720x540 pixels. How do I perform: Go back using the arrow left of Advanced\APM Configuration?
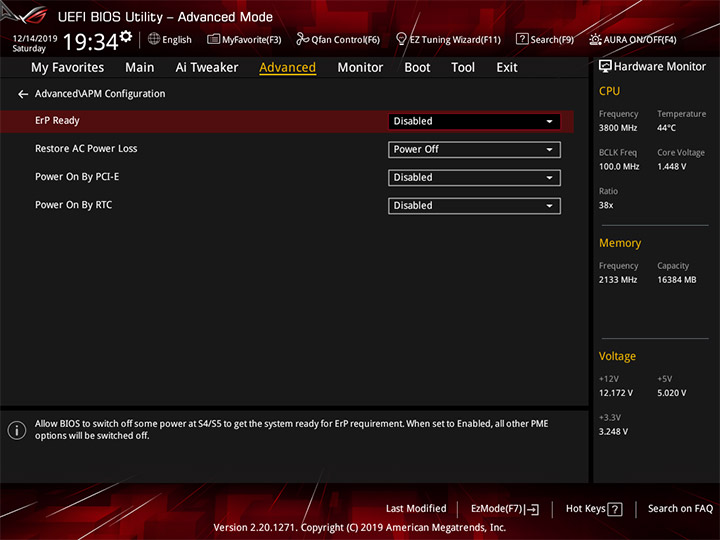(23, 94)
